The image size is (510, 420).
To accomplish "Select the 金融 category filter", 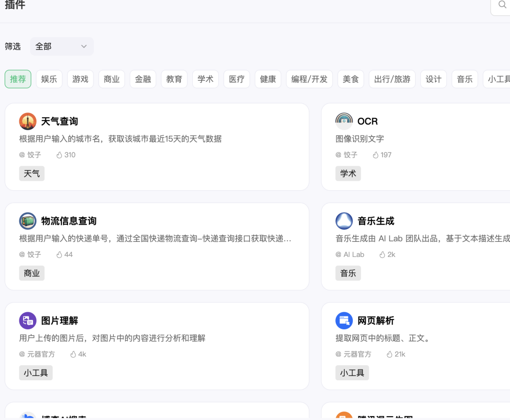I will (143, 79).
